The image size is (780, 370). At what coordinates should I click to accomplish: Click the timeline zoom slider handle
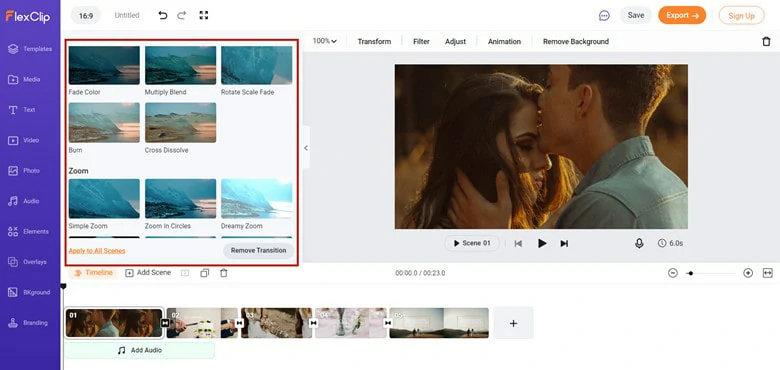point(690,273)
